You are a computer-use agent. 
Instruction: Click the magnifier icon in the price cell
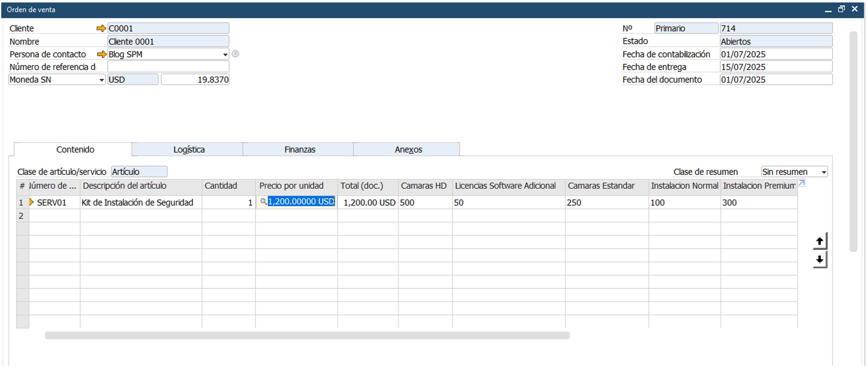click(264, 201)
